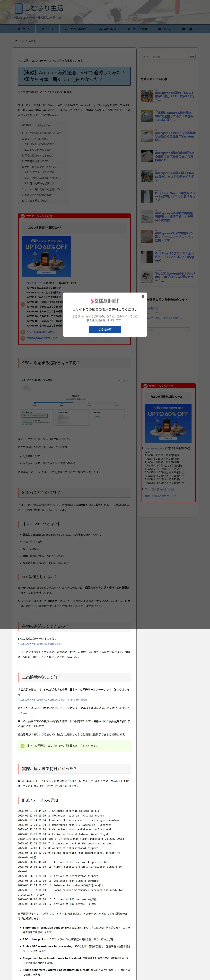Open the sfcservice.com ship-from-china-to-japan link
The image size is (210, 980).
52,700
